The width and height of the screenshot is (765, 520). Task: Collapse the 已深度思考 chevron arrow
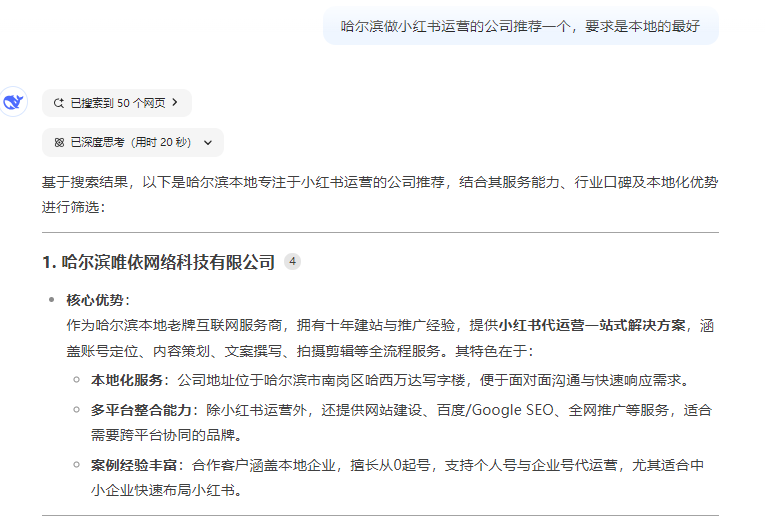(x=207, y=143)
